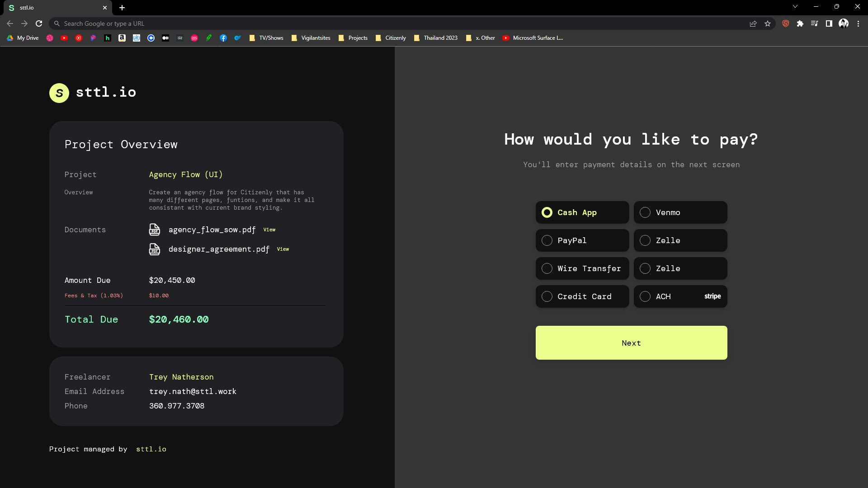Open the Amazon bookmark icon
This screenshot has height=488, width=868.
[122, 38]
